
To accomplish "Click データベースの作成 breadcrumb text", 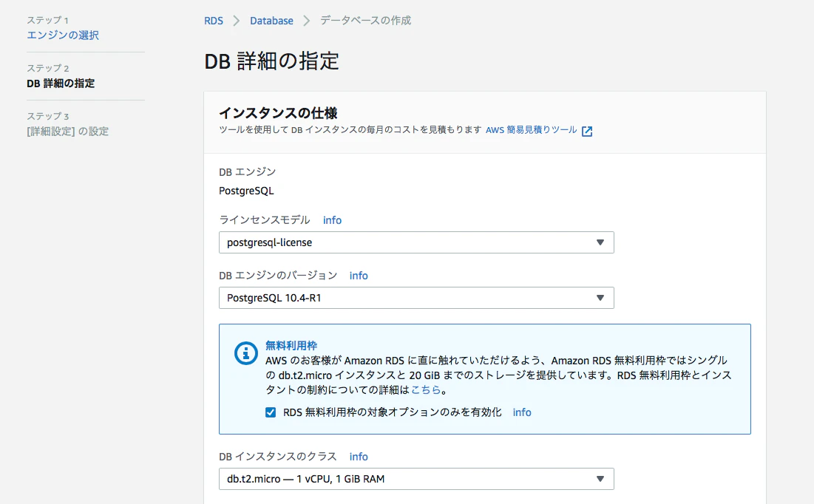I will pyautogui.click(x=365, y=20).
